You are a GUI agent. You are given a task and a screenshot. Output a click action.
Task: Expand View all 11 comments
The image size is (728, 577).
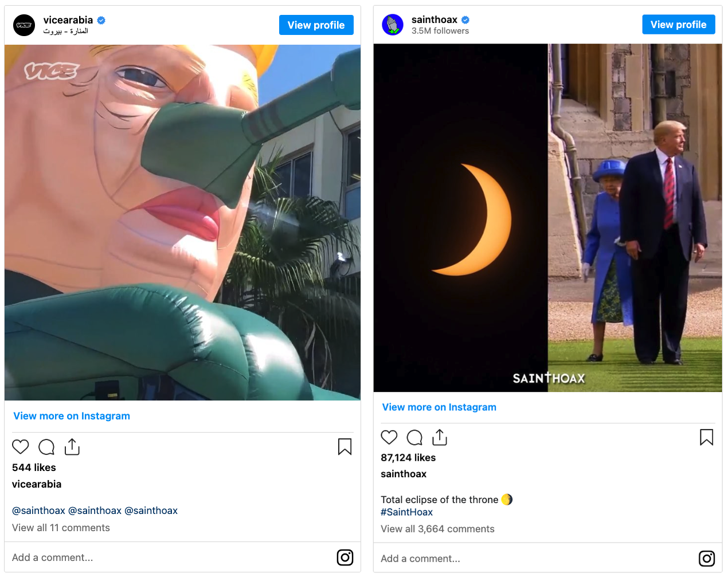click(61, 528)
